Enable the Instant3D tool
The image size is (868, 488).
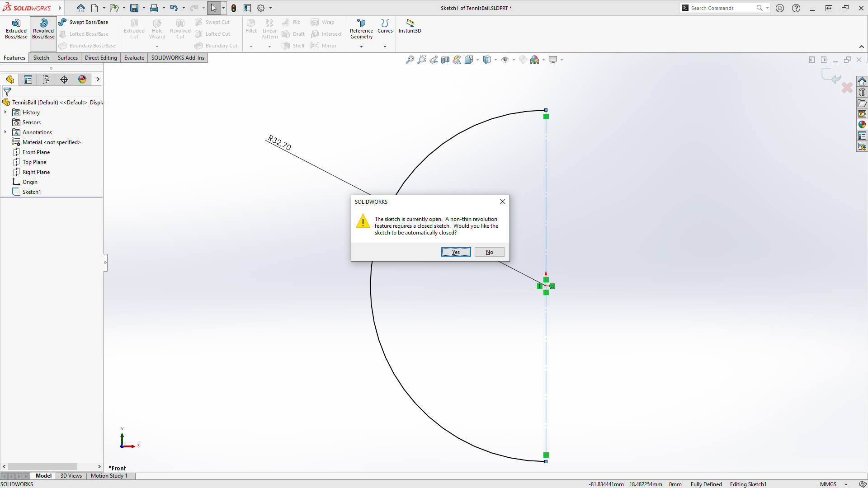coord(410,27)
